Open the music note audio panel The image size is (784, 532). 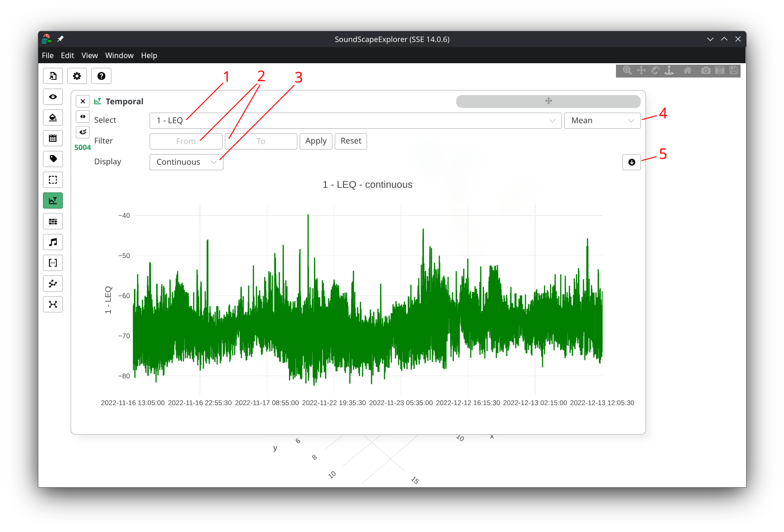click(53, 242)
